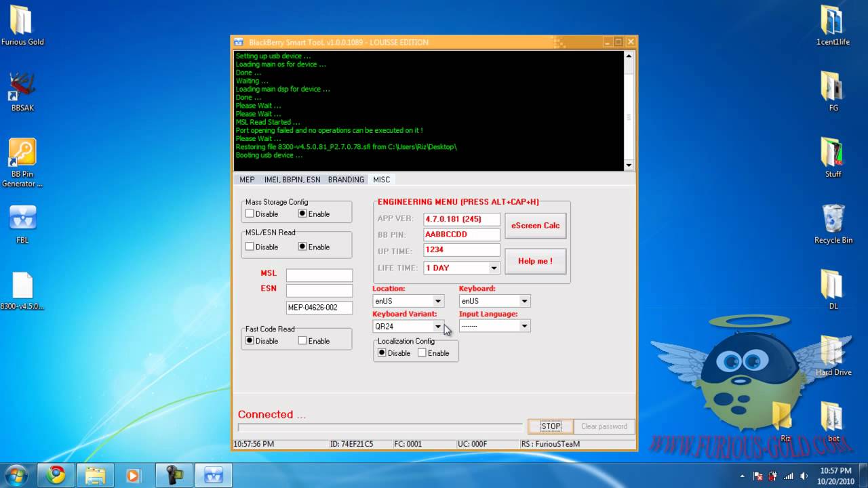Set Fast Code Read to Enable

coord(302,341)
